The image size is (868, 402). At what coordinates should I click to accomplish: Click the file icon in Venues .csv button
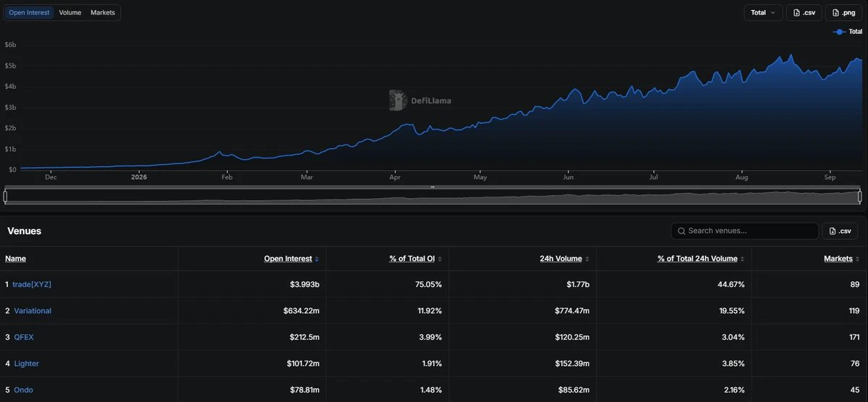832,231
